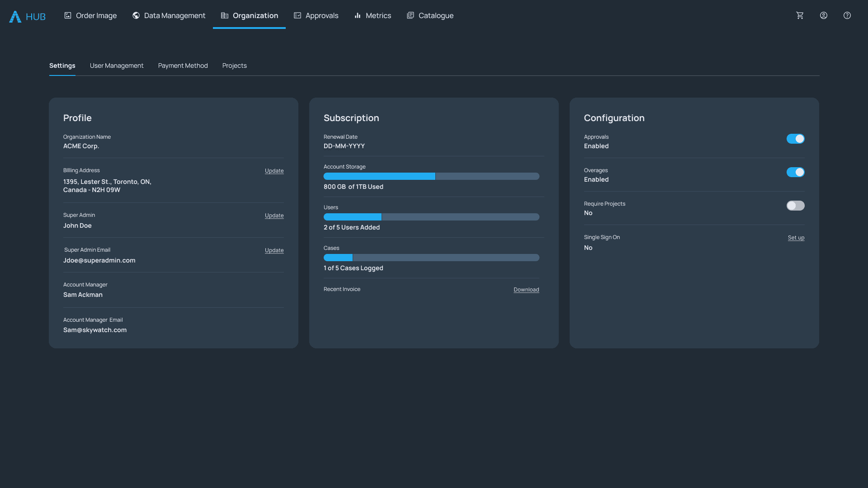Switch to the User Management tab
868x488 pixels.
pyautogui.click(x=117, y=66)
